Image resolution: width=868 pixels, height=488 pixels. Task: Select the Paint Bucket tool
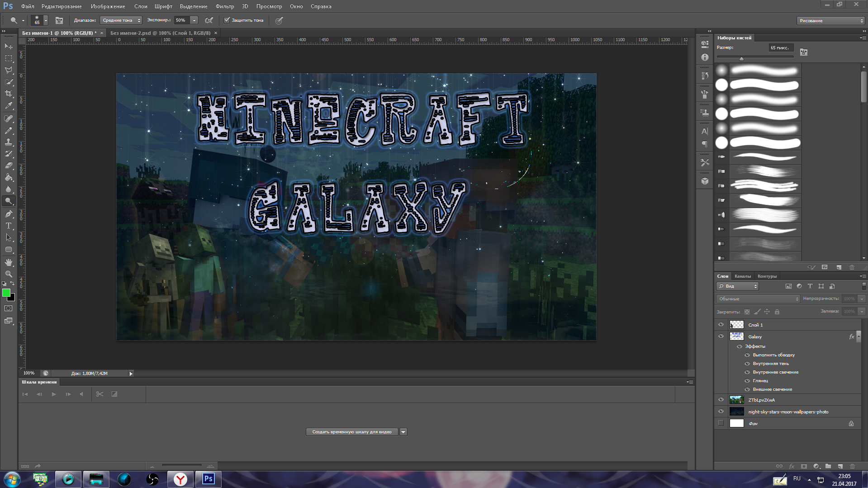[9, 177]
